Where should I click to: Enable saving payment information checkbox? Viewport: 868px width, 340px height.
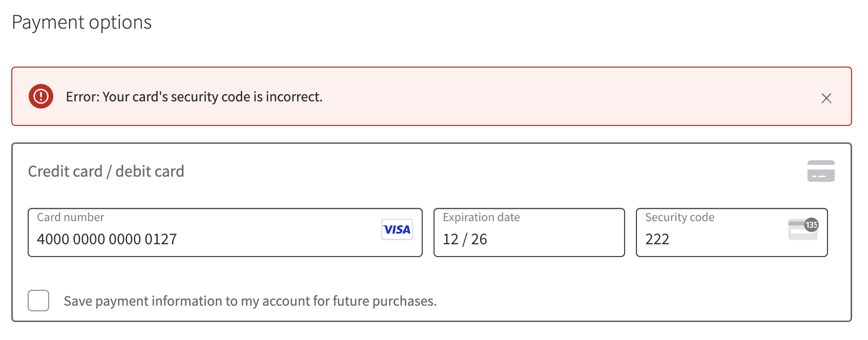(38, 301)
